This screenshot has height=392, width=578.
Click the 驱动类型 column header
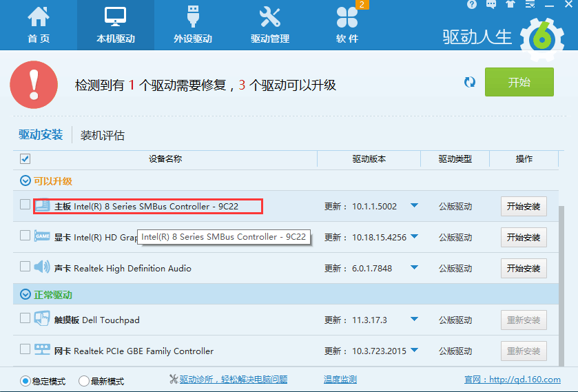455,159
